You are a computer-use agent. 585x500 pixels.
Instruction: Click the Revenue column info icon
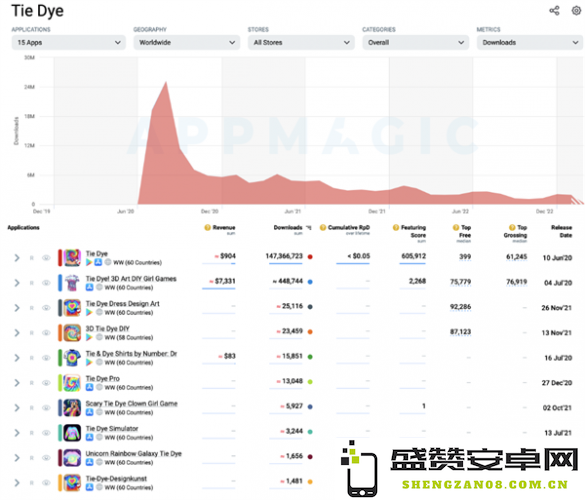(207, 227)
